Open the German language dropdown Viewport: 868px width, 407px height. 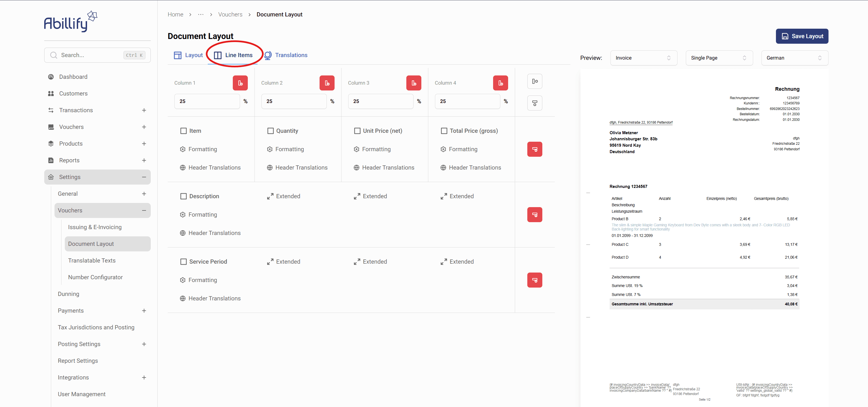click(x=794, y=58)
